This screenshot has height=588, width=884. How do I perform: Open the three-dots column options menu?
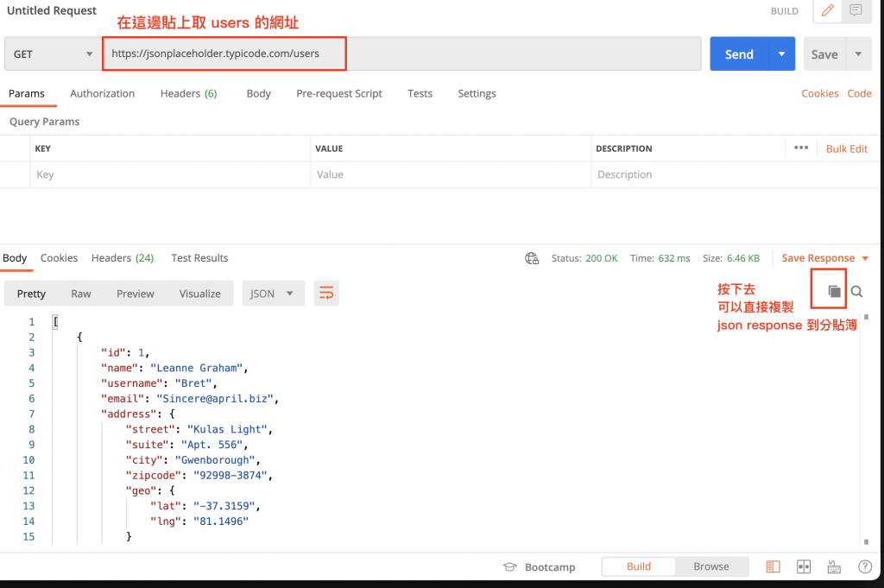point(801,148)
